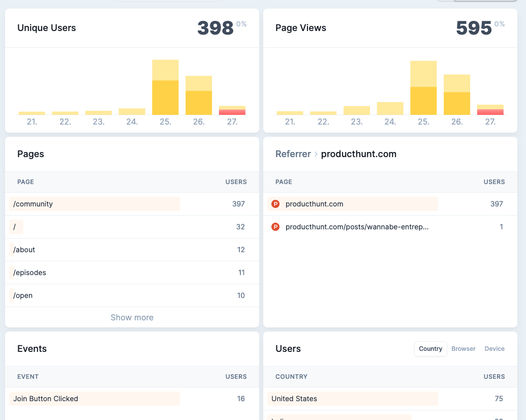Switch Users panel to Browser tab
526x420 pixels.
[x=463, y=349]
